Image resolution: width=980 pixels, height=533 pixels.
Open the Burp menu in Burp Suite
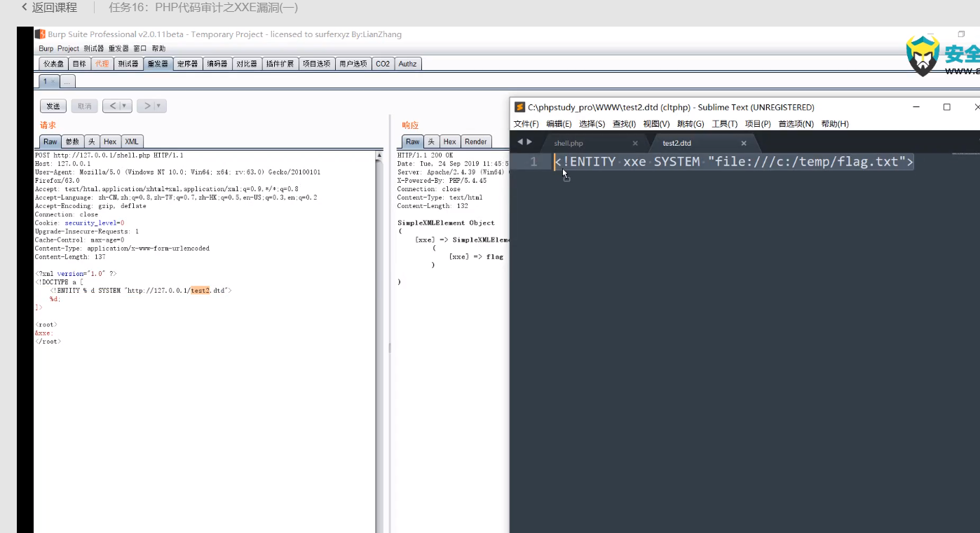(46, 48)
